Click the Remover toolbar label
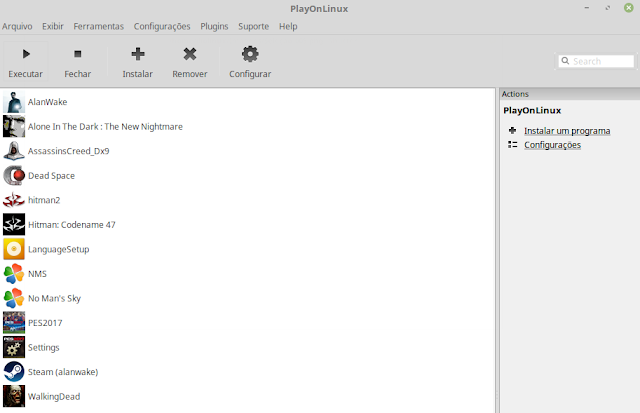Screen dimensions: 640x413 coord(190,74)
